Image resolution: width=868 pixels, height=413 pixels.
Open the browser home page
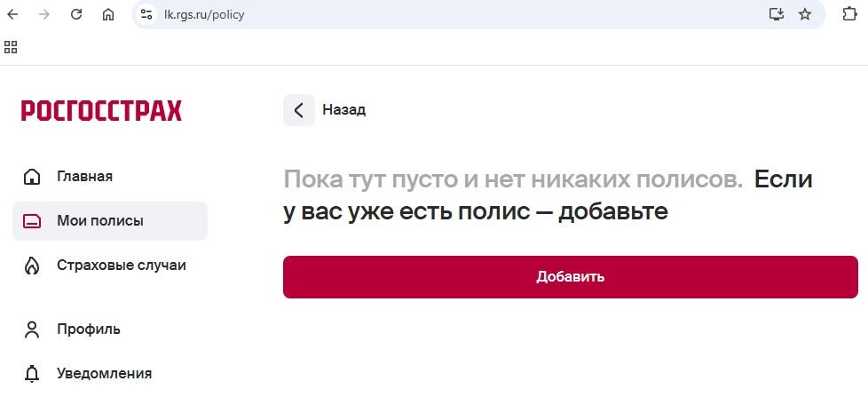pos(108,14)
